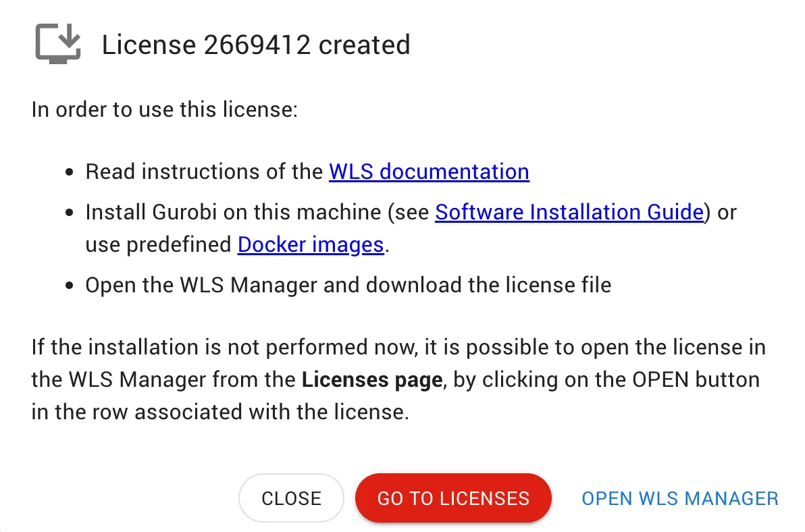Click the red GO TO LICENSES button
The height and width of the screenshot is (532, 805).
[453, 498]
